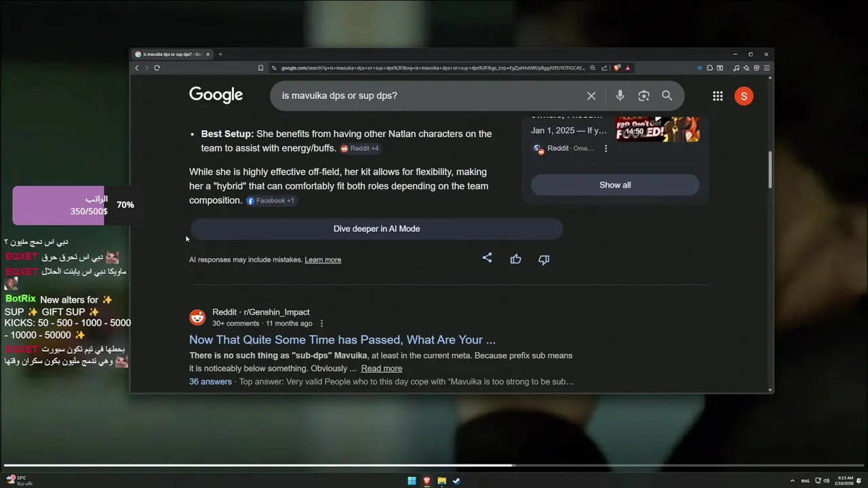Clear the search box with X icon
Image resolution: width=868 pixels, height=488 pixels.
tap(591, 96)
